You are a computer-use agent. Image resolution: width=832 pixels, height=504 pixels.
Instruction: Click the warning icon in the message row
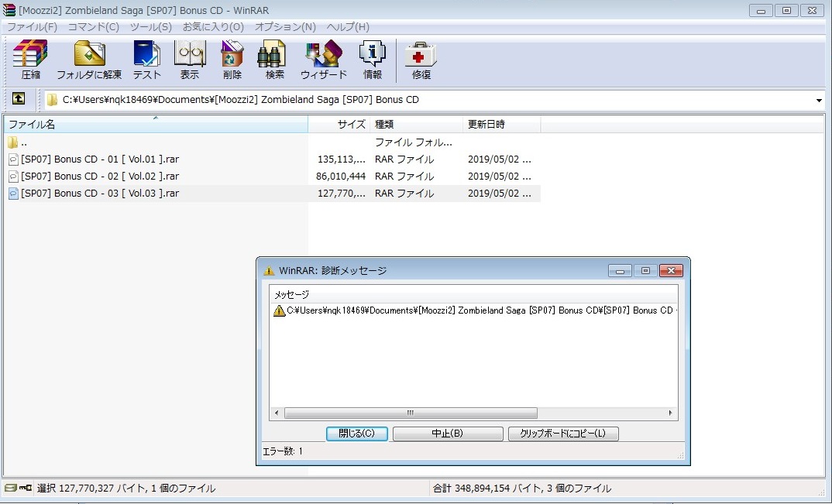[x=279, y=310]
